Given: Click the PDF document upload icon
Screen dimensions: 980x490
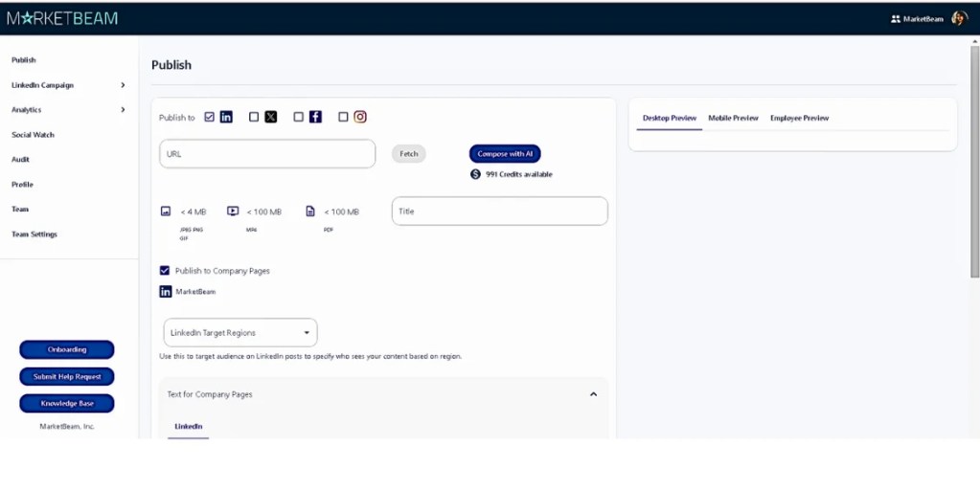Looking at the screenshot, I should coord(310,212).
